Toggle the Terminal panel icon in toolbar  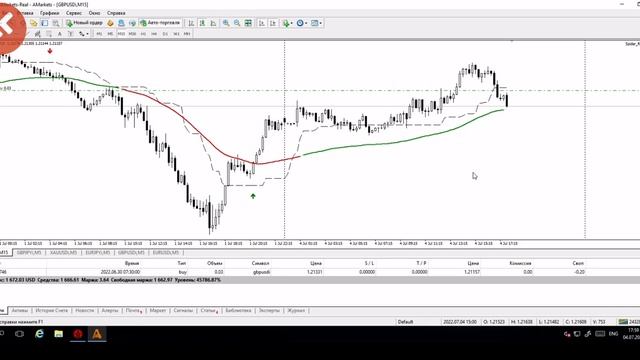click(44, 23)
